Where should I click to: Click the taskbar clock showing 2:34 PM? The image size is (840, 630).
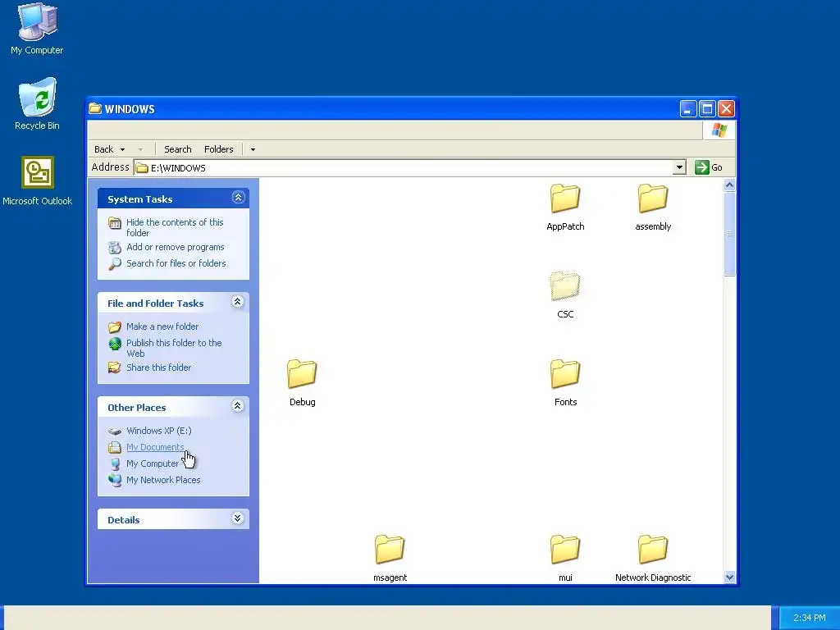click(809, 618)
